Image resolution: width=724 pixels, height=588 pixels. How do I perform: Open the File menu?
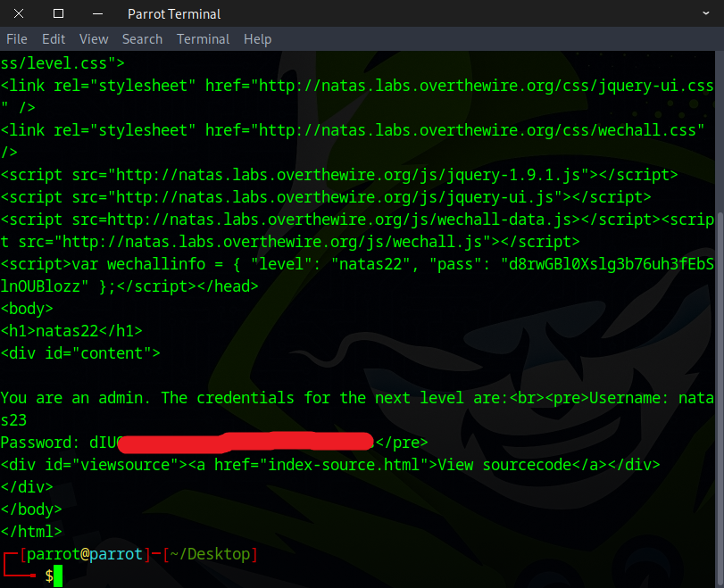coord(17,39)
